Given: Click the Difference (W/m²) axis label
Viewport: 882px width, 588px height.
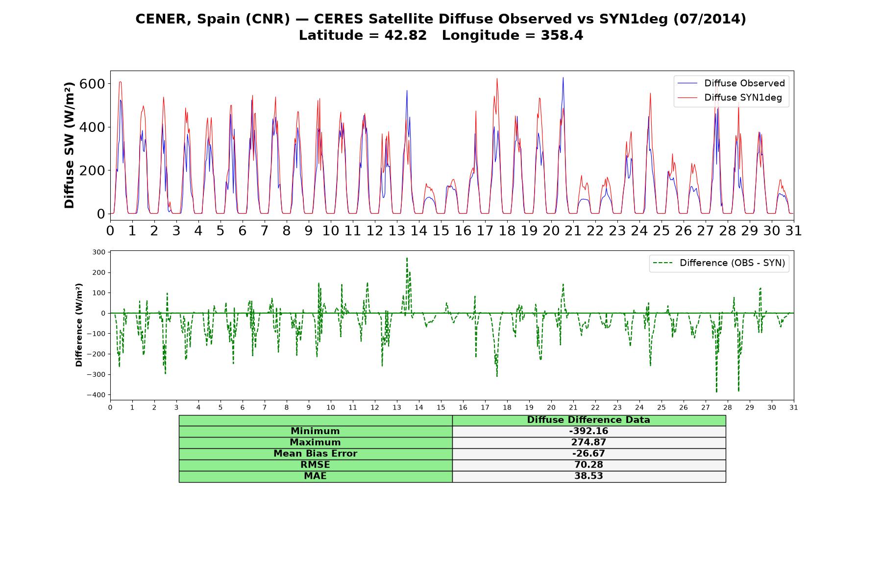Looking at the screenshot, I should [79, 325].
